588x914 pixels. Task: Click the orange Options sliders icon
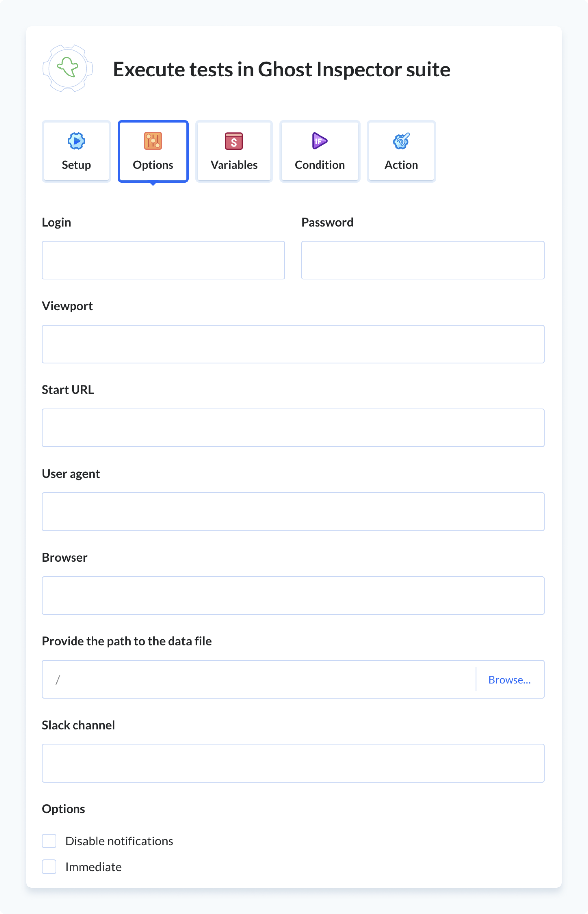click(x=153, y=141)
